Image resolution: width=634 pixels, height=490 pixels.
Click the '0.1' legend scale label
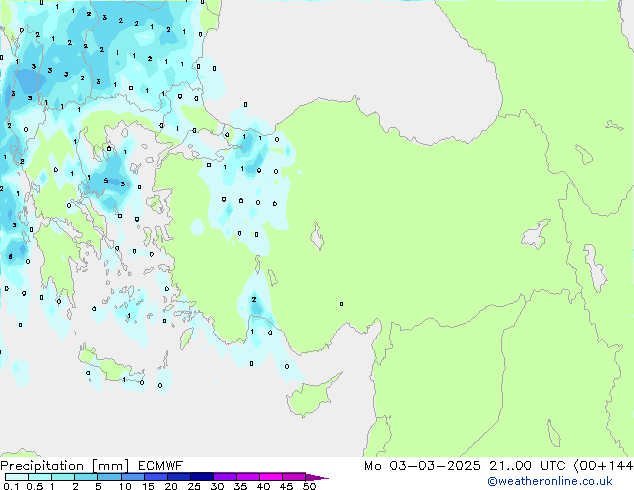(x=11, y=486)
